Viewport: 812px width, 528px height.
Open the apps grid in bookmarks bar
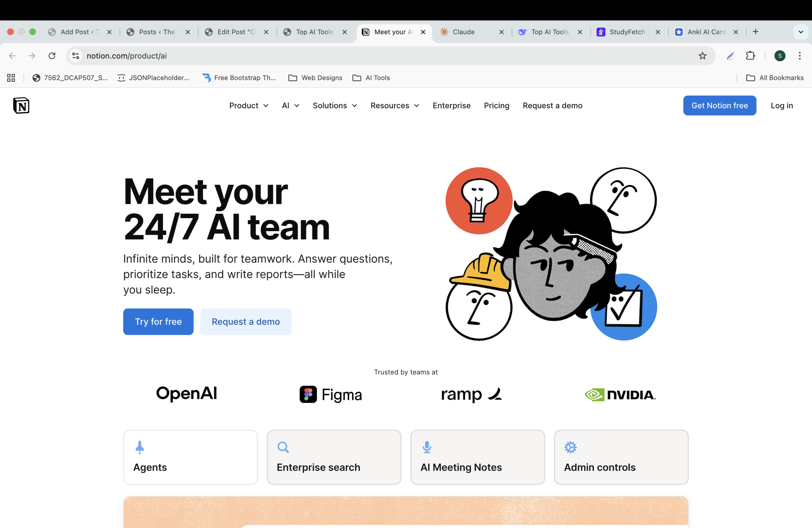coord(11,78)
